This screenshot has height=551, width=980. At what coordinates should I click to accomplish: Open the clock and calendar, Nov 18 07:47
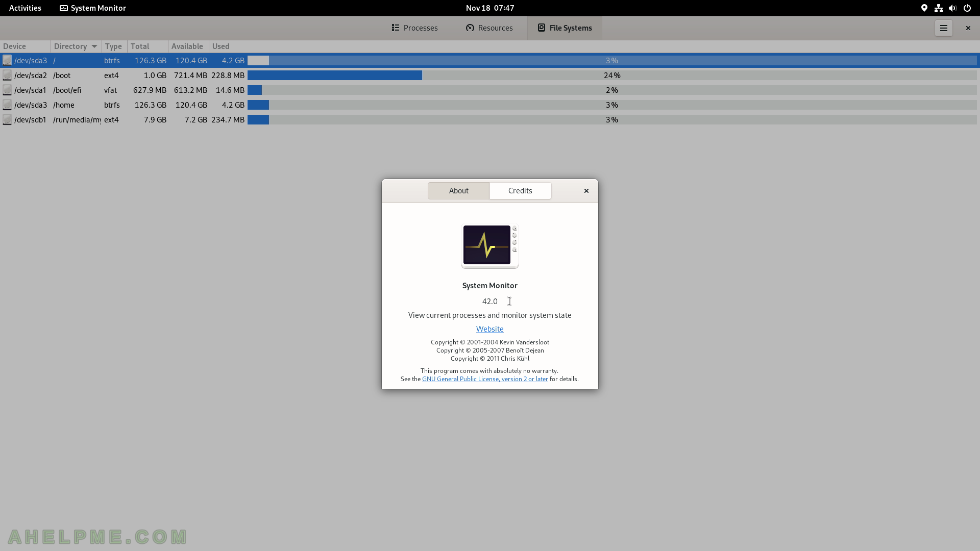(x=490, y=8)
